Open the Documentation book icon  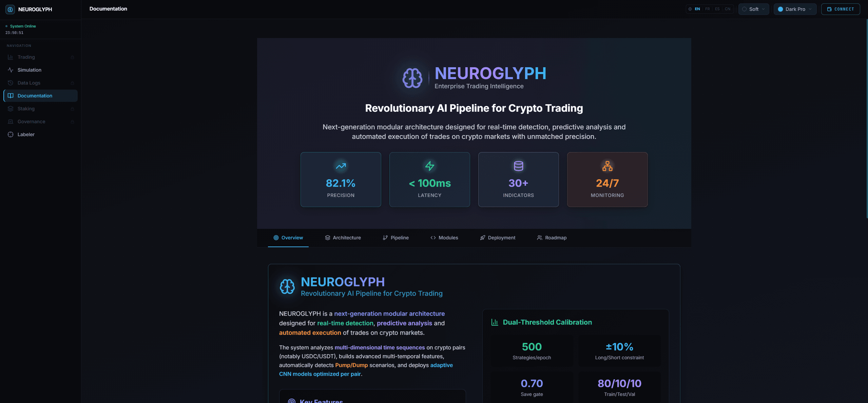10,95
